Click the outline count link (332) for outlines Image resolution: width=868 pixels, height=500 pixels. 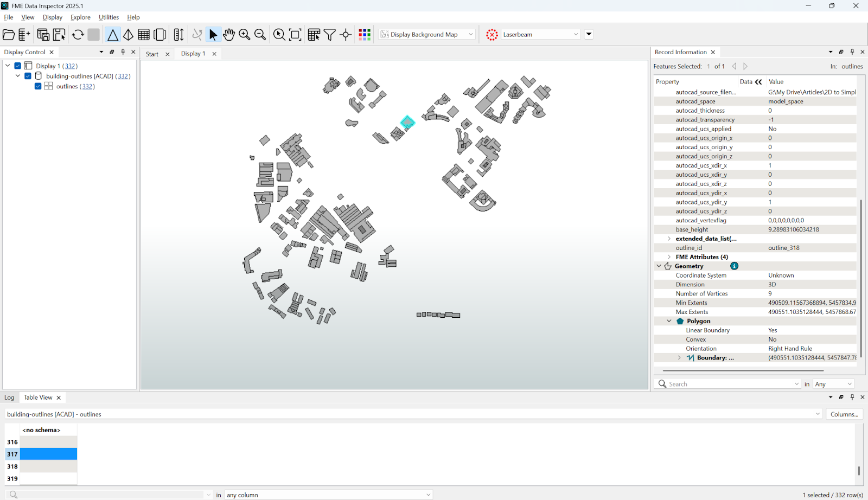(x=87, y=86)
